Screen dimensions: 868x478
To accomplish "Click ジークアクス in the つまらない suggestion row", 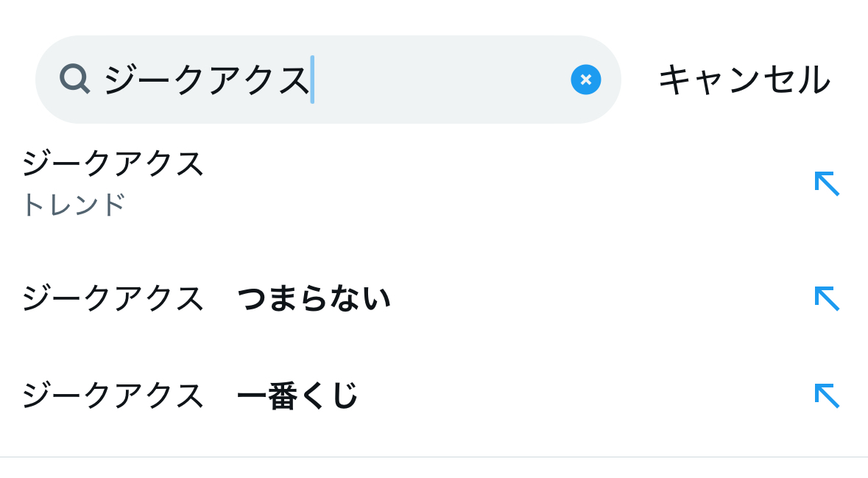I will point(113,298).
